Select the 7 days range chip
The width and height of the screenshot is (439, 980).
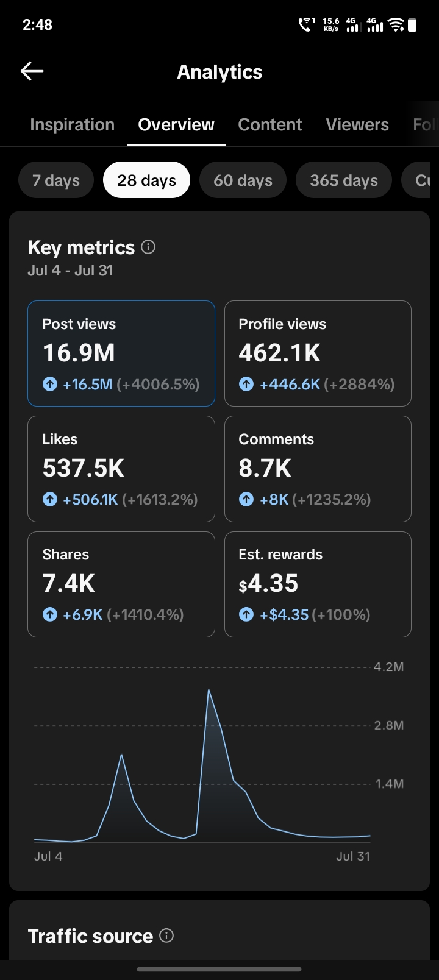[x=56, y=180]
